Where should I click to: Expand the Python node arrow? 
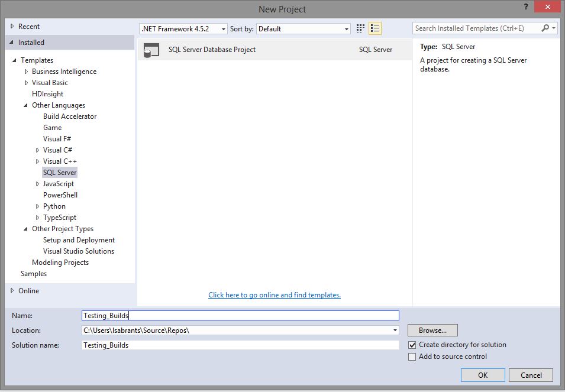click(37, 206)
